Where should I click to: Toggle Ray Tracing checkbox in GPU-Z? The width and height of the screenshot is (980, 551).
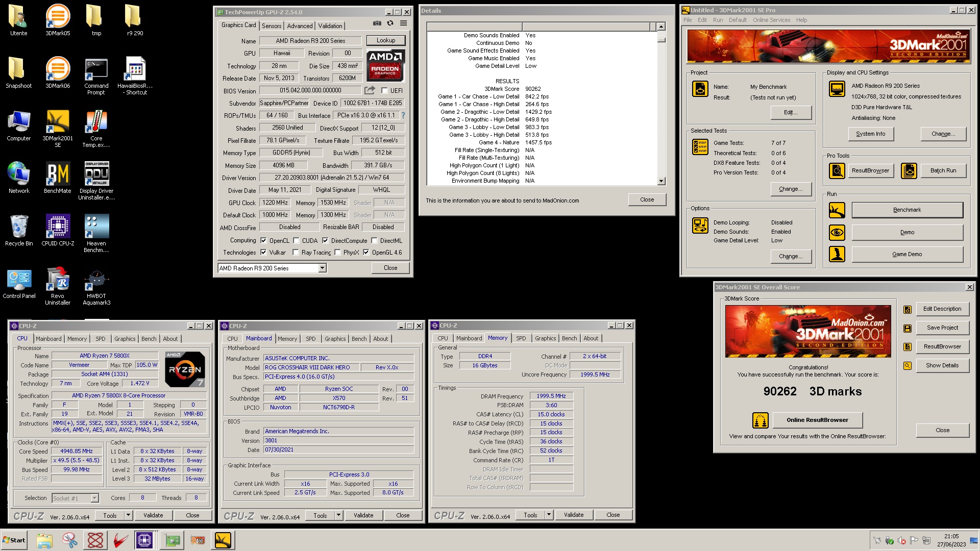coord(296,253)
